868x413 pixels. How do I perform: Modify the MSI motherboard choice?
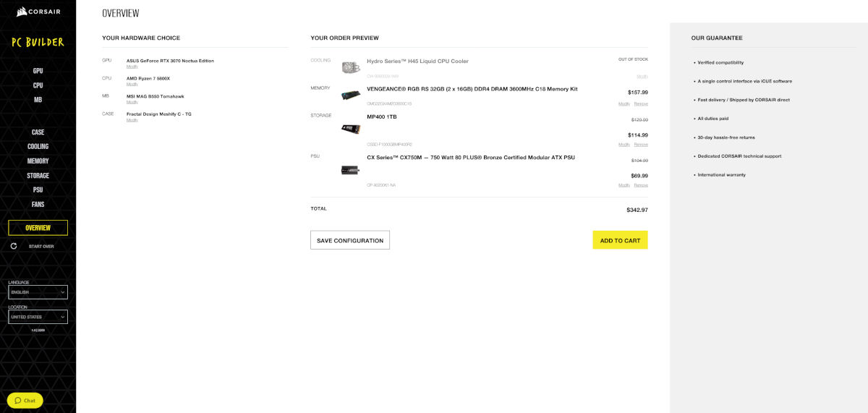(x=132, y=102)
